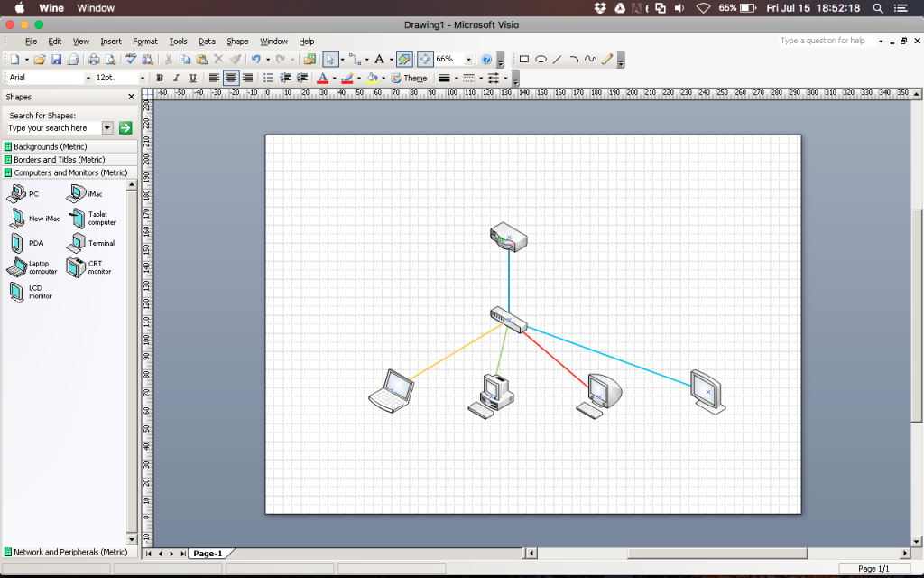Open the font color swatch (red A)
This screenshot has height=578, width=924.
coord(322,78)
